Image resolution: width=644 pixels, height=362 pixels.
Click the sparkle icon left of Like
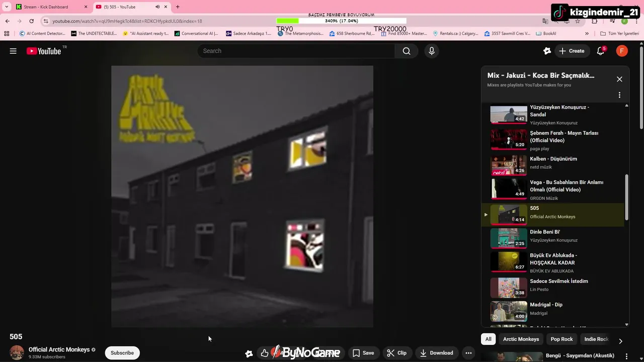pyautogui.click(x=249, y=353)
